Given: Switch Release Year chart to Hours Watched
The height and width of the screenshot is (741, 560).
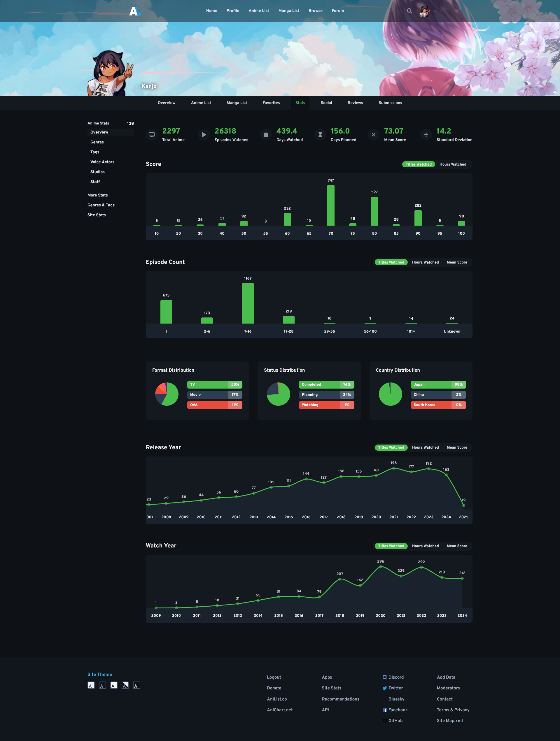Looking at the screenshot, I should pos(425,447).
